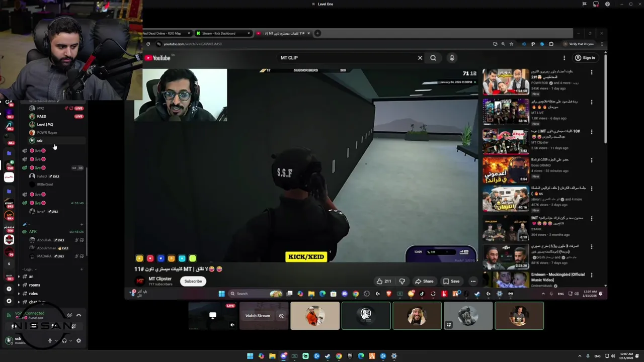Open YouTube settings three-dot menu beside Sign in
The image size is (644, 362).
pyautogui.click(x=564, y=58)
